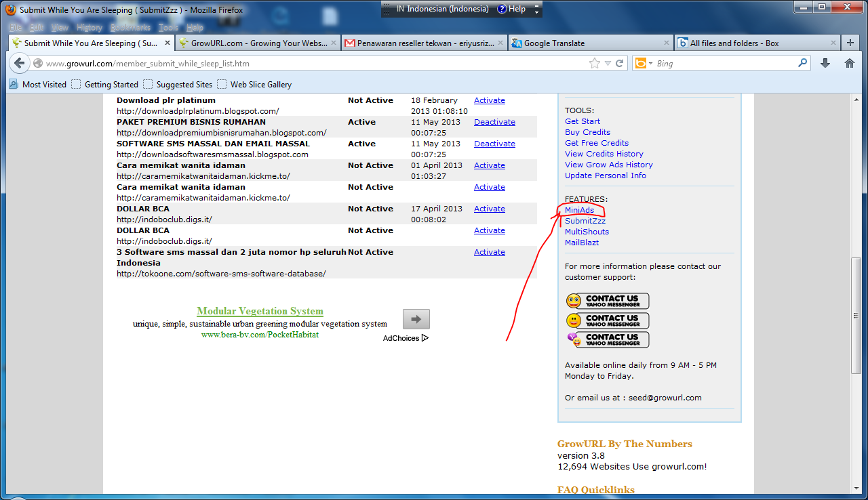The image size is (868, 500).
Task: Activate the 3 Software sms massal entry
Action: [489, 252]
